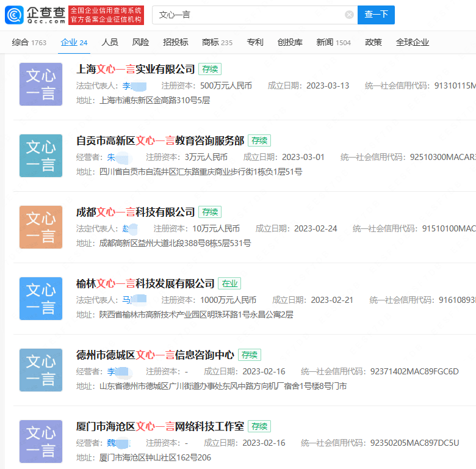Click credit code 92371402MAC89FGC6D
The width and height of the screenshot is (476, 469).
coord(414,371)
